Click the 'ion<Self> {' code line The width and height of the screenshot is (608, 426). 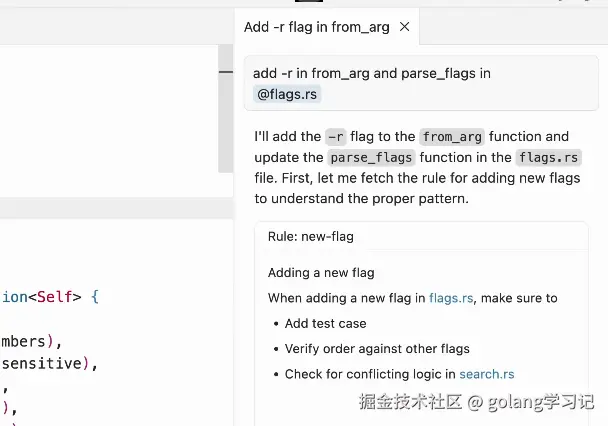[x=50, y=297]
